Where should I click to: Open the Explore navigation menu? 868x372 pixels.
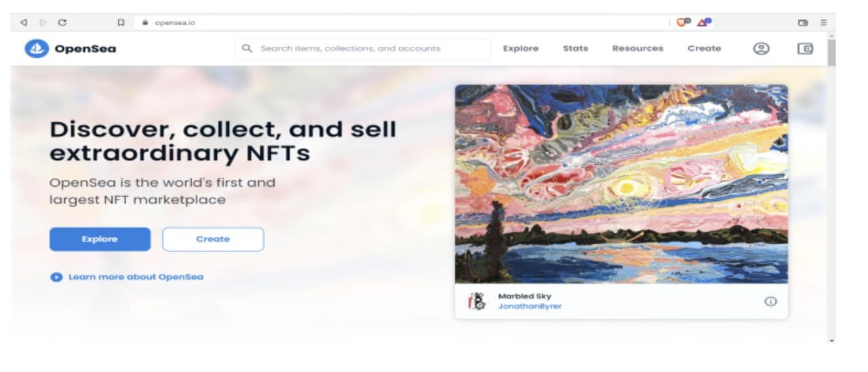pyautogui.click(x=521, y=48)
